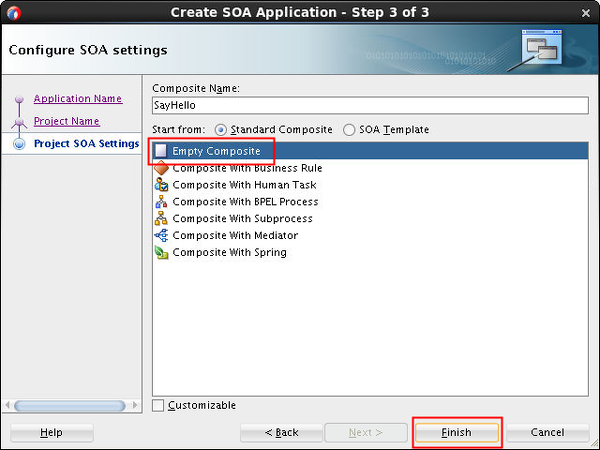Go to the Application Name step
600x450 pixels.
click(x=78, y=99)
